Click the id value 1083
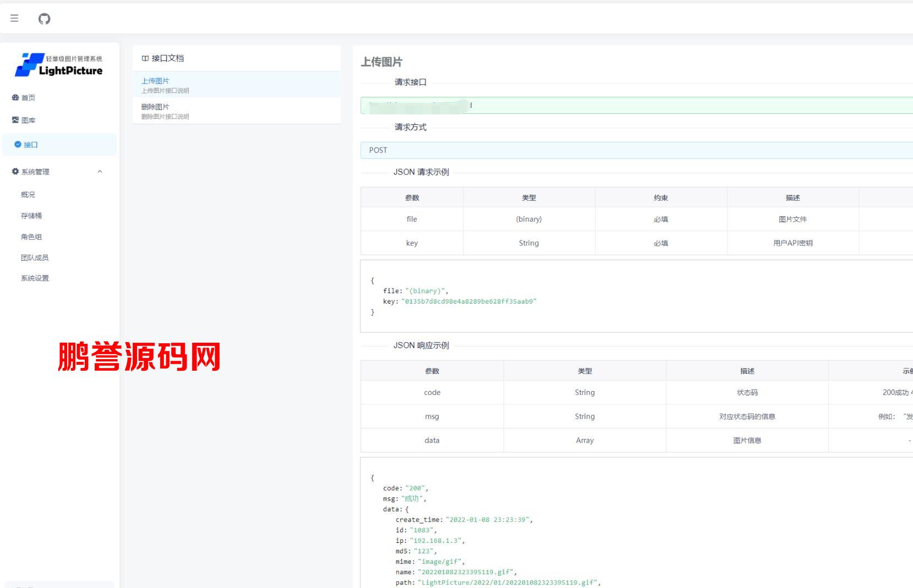The height and width of the screenshot is (588, 913). (x=422, y=530)
